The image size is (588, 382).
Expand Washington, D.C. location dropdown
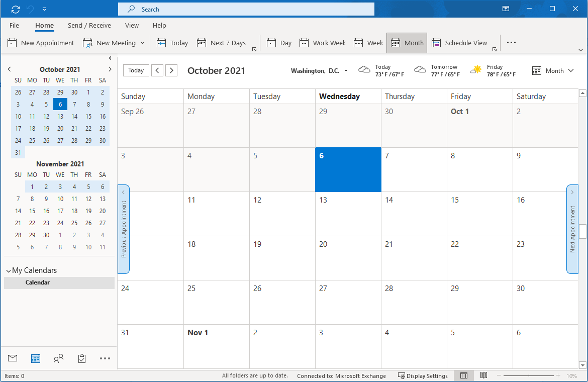[346, 71]
